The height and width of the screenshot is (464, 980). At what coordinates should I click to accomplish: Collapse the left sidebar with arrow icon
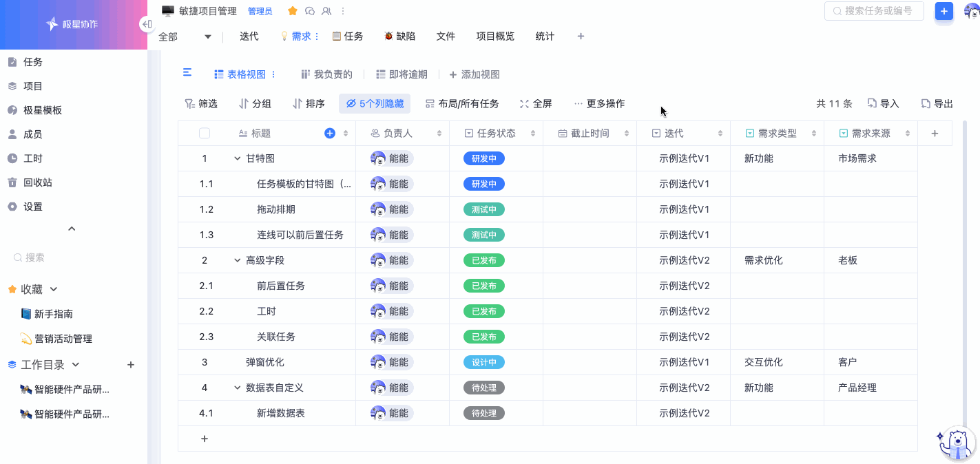[146, 24]
